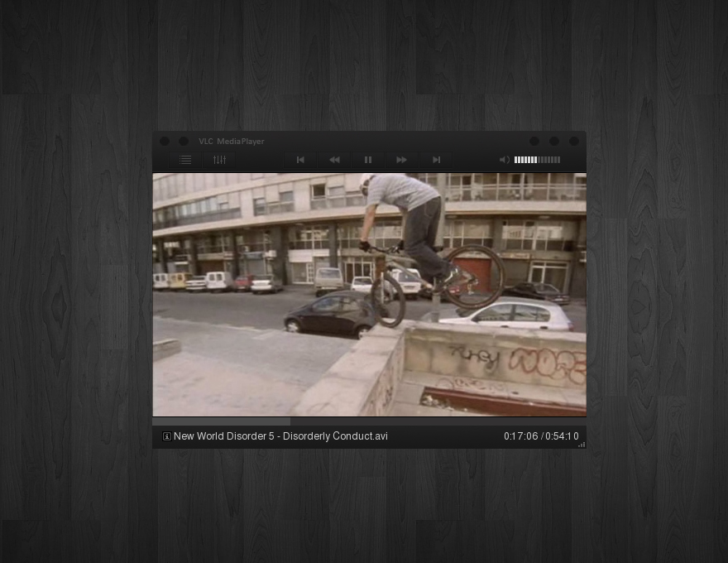Rewind the video

pyautogui.click(x=334, y=160)
